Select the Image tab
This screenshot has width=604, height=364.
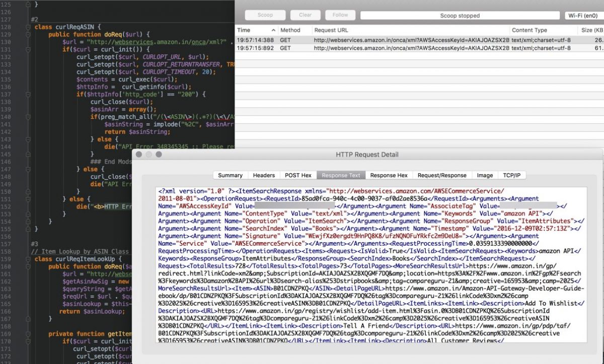484,175
